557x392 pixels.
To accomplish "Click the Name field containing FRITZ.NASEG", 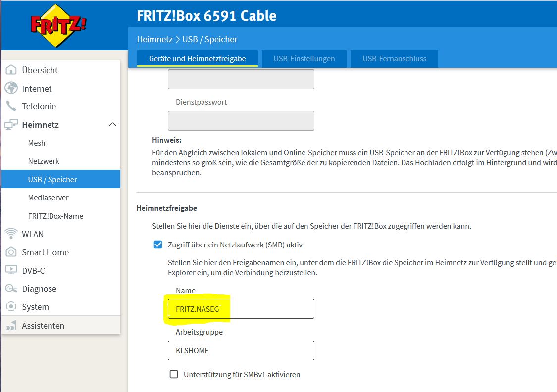I will coord(241,308).
